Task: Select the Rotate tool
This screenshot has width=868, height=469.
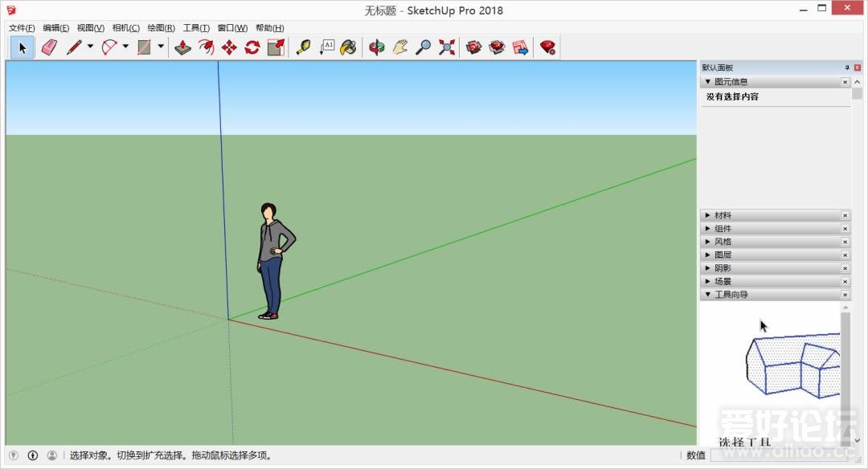Action: (252, 47)
